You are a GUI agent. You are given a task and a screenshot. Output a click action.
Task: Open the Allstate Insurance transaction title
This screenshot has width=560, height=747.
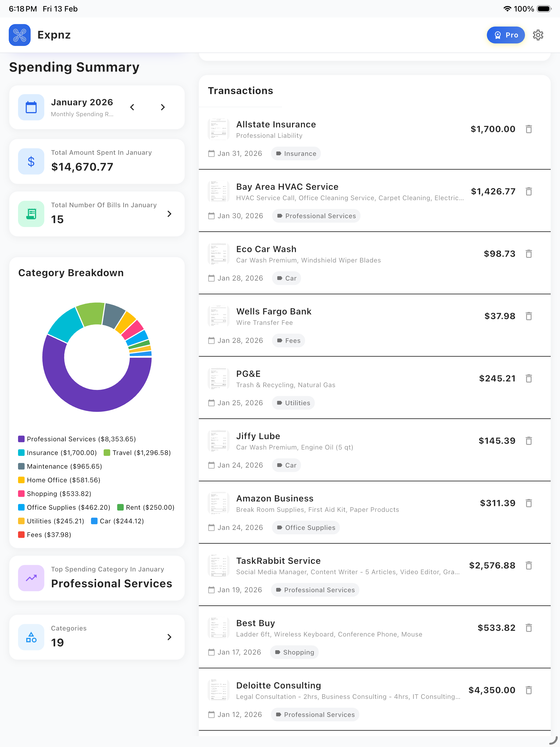(276, 125)
